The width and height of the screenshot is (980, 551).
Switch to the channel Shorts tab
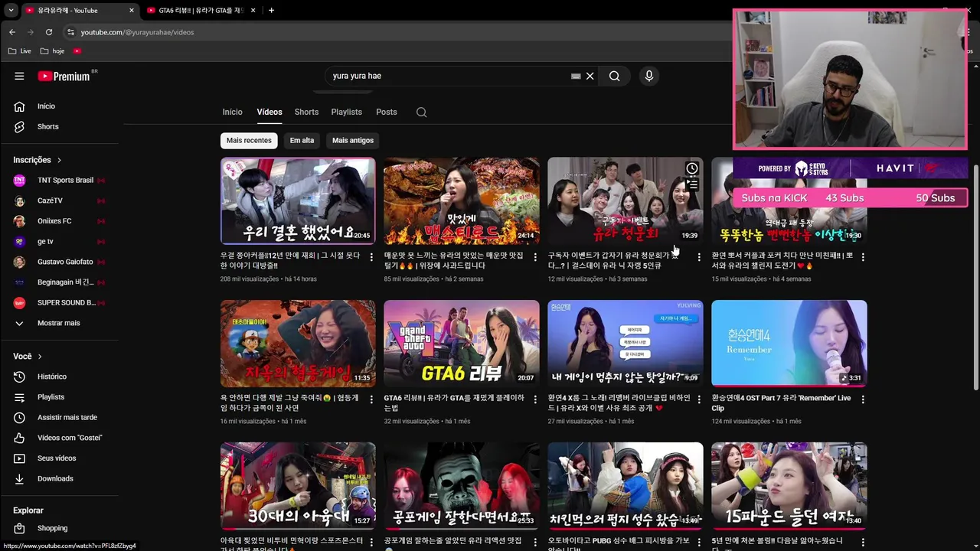(306, 112)
